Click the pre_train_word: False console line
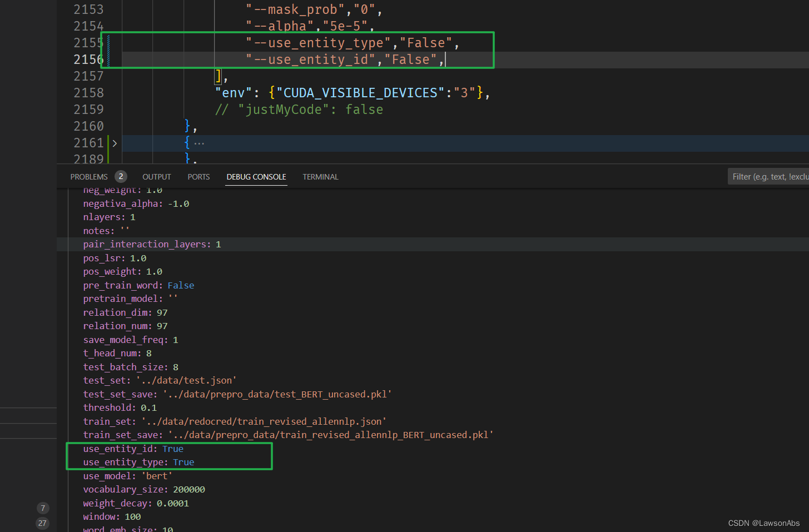809x532 pixels. (x=138, y=285)
